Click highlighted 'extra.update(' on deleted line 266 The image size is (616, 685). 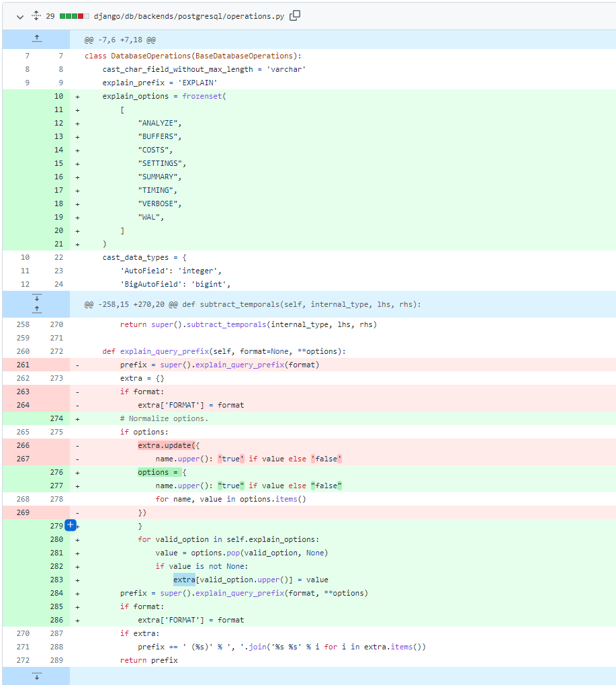[x=166, y=445]
